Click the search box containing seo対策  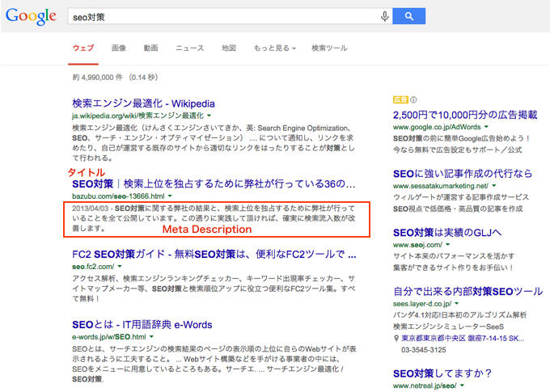(x=230, y=16)
